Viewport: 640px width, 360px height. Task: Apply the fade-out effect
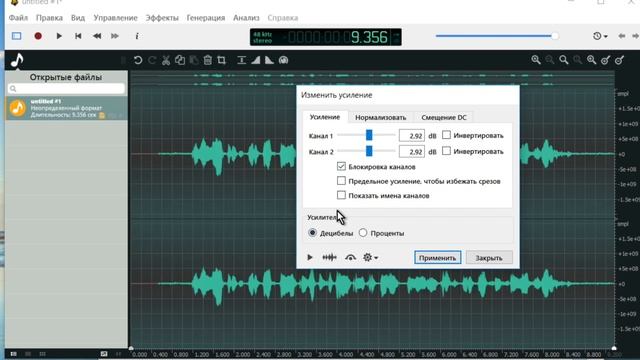(269, 60)
